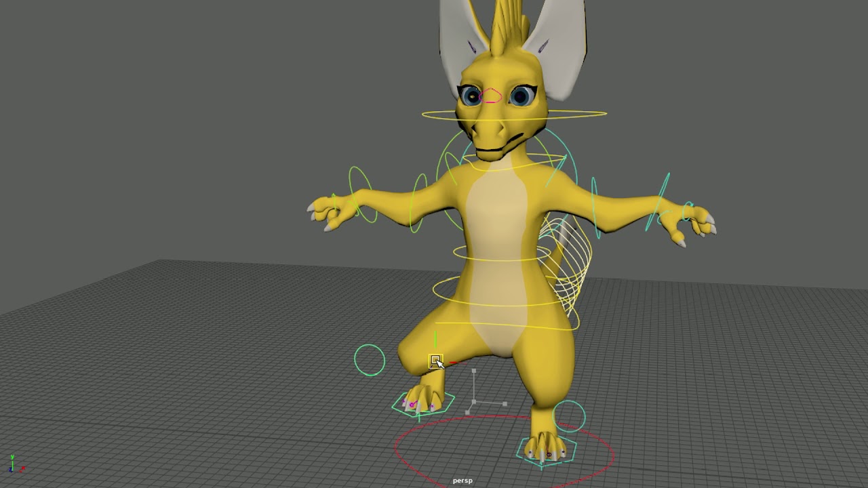Grab the green Y-axis manipulator handle
868x488 pixels.
(435, 339)
